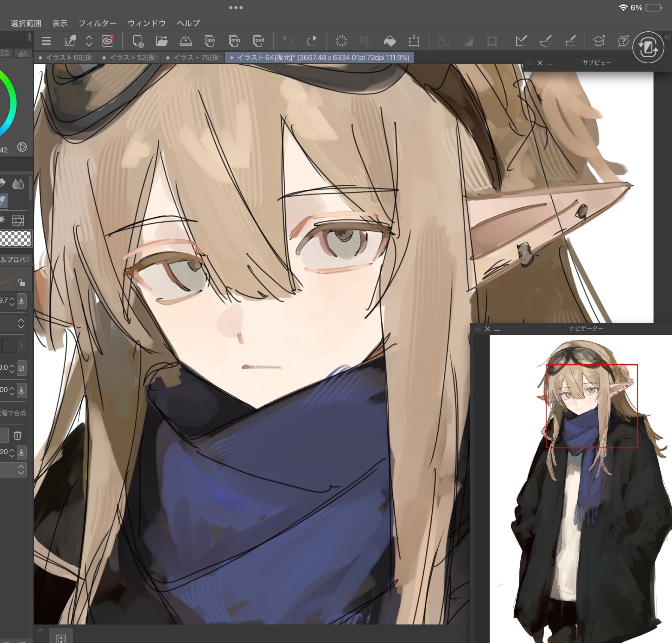672x643 pixels.
Task: Create new canvas with the New icon
Action: [138, 41]
